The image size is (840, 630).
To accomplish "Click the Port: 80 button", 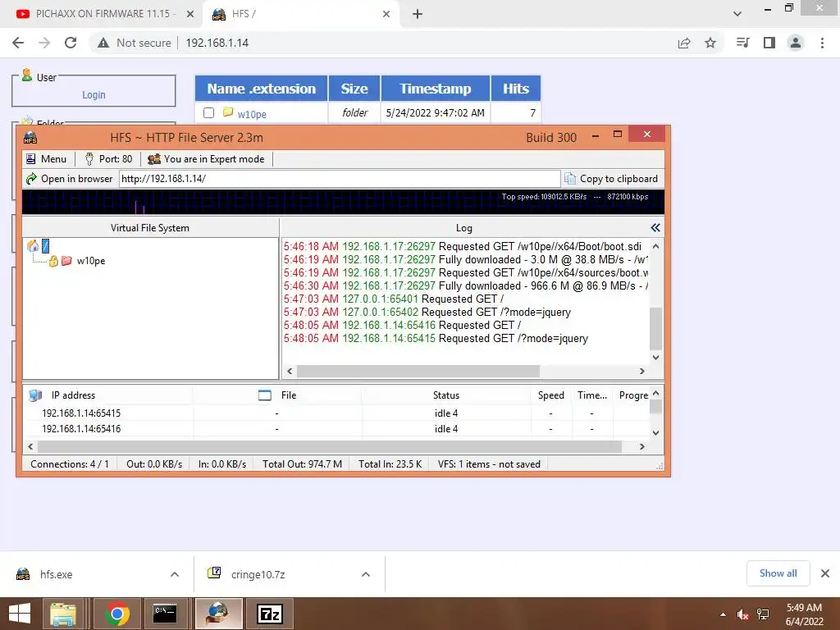I will pyautogui.click(x=109, y=159).
